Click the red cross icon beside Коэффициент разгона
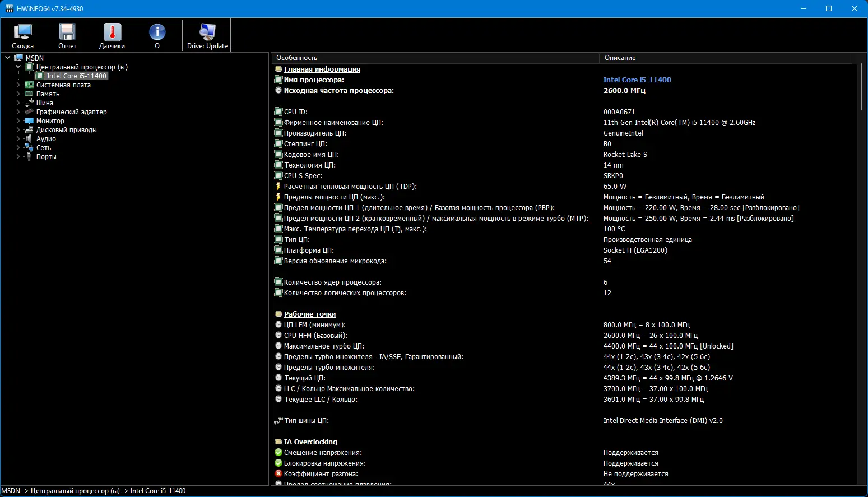 278,473
